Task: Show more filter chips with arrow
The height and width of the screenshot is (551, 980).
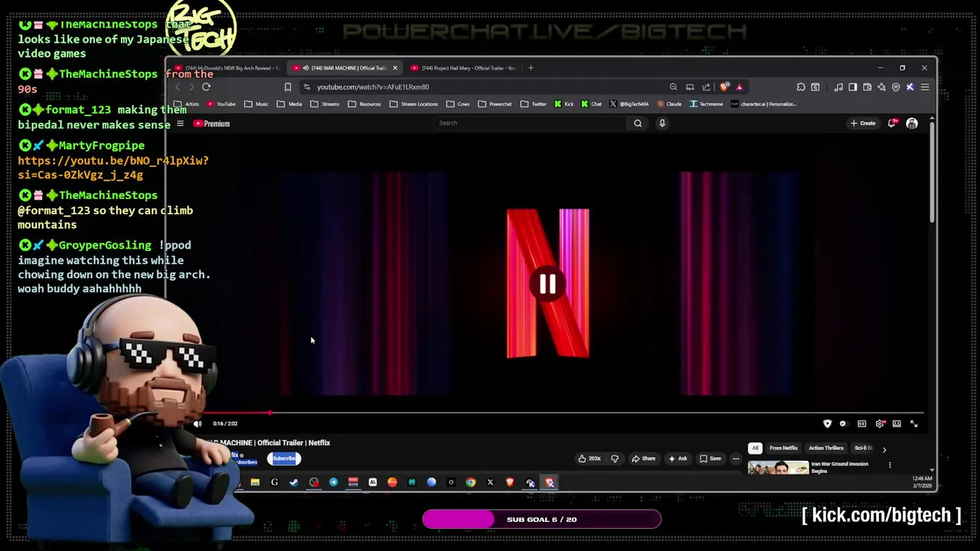Action: (884, 449)
